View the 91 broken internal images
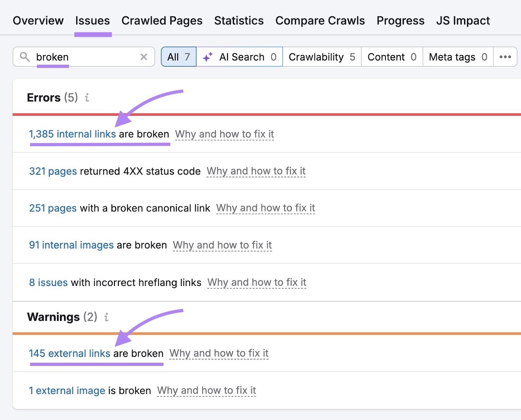Screen dimensions: 521x420 (x=70, y=245)
